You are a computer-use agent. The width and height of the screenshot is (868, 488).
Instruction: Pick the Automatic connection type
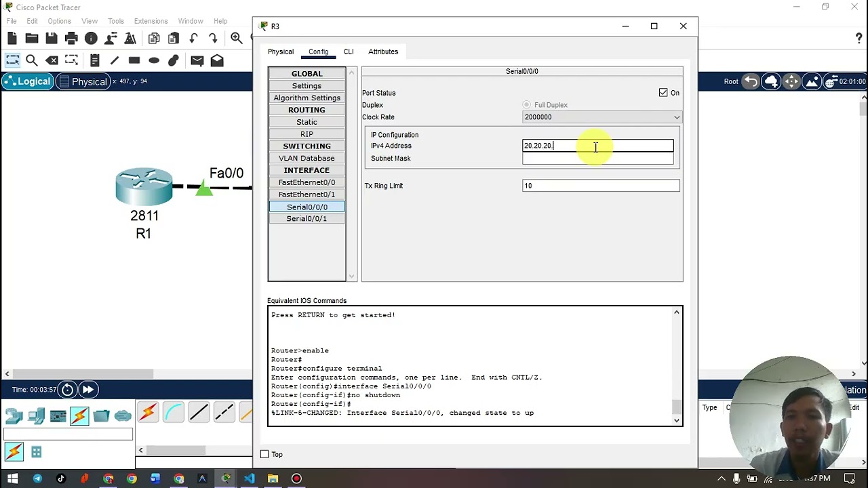(148, 411)
